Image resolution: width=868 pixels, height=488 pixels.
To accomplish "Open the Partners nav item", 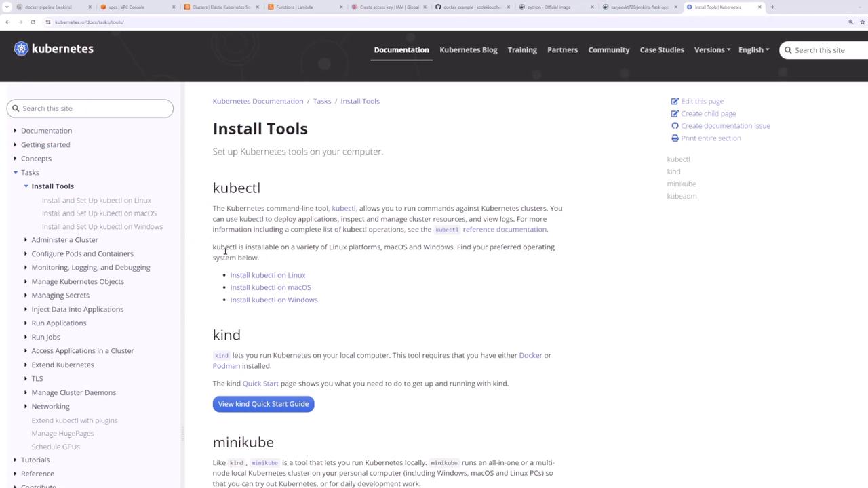I will click(x=563, y=49).
